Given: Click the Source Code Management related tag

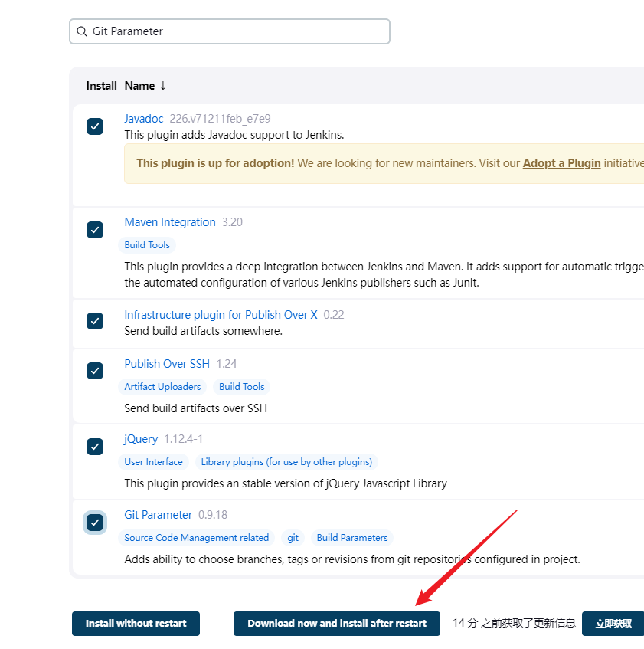Looking at the screenshot, I should [x=197, y=538].
